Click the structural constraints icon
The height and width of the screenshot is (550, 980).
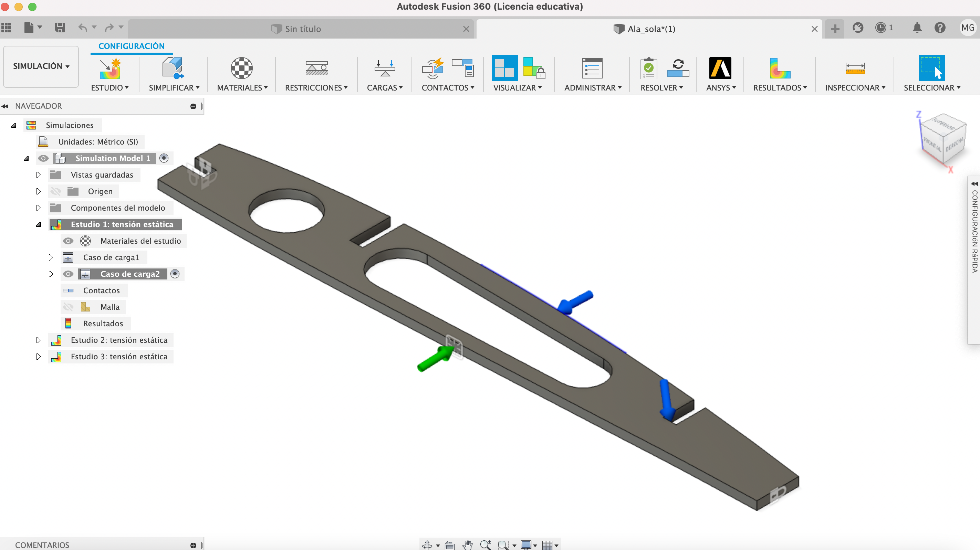pos(316,68)
